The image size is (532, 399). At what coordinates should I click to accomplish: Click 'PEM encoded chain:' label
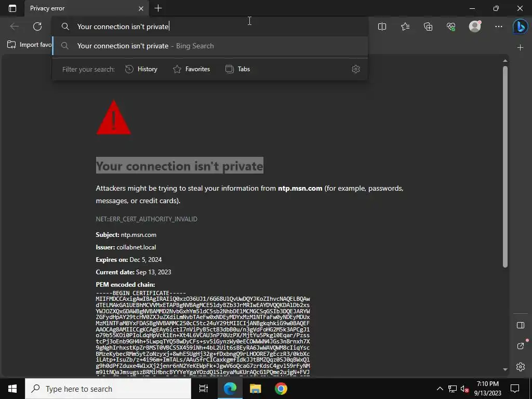tap(125, 285)
